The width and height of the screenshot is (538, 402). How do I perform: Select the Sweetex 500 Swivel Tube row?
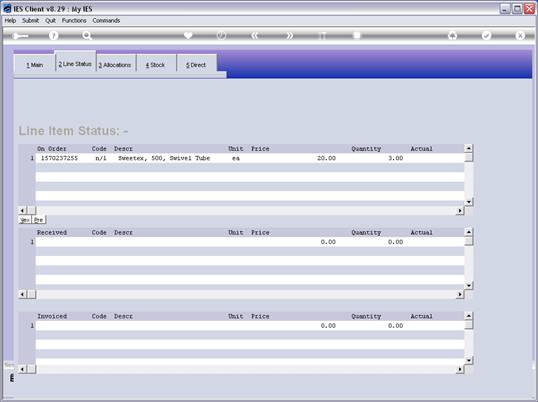(250, 158)
